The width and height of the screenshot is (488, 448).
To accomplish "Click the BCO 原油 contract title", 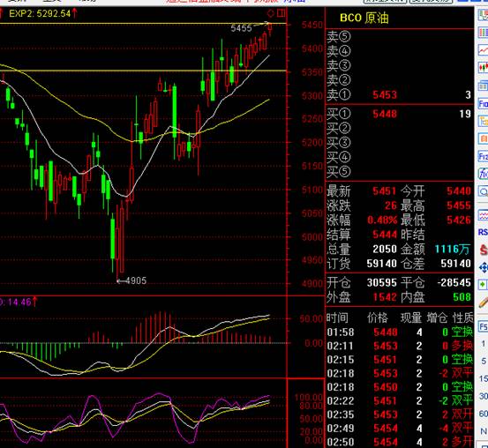I will 364,18.
